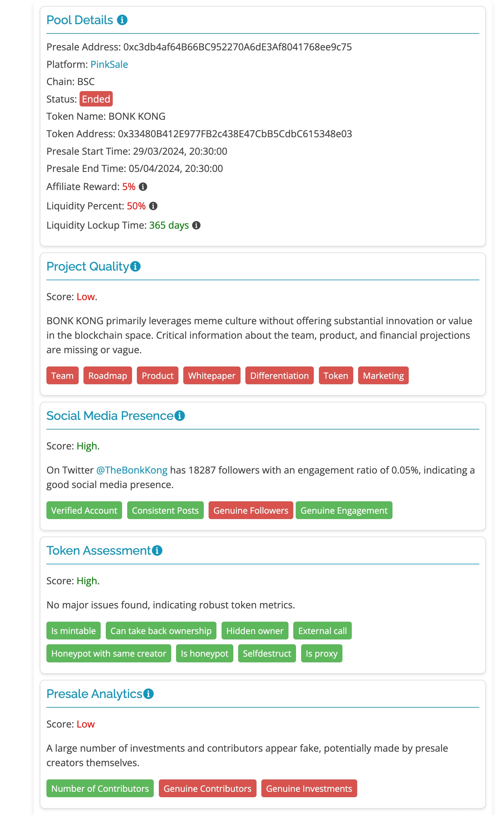Click the red Ended status badge

(96, 99)
